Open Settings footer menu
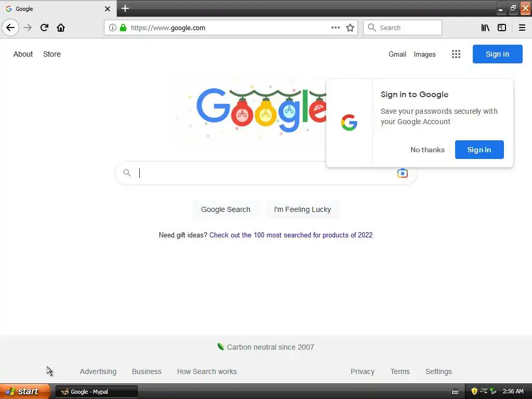 438,371
